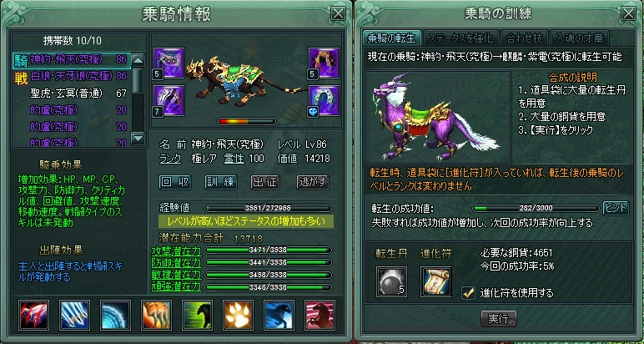Screen dimensions: 644x344
Task: Click the mount list scroll down arrow
Action: pos(138,139)
